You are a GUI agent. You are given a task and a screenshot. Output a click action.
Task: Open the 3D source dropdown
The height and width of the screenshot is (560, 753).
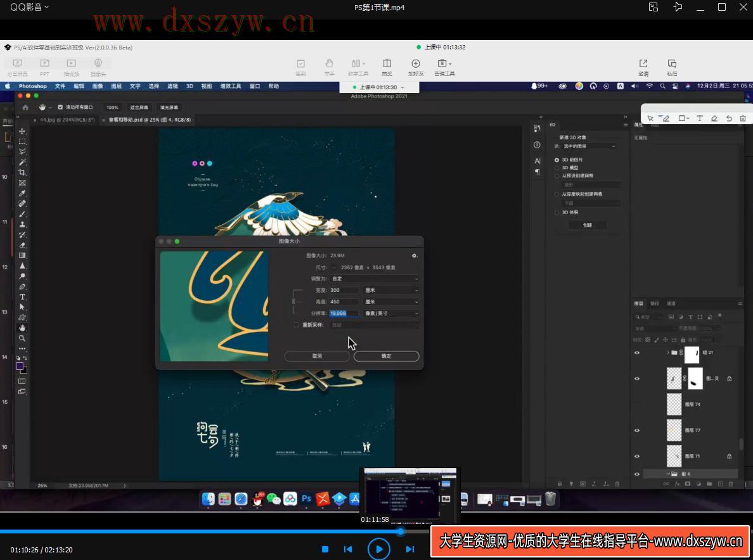pyautogui.click(x=589, y=146)
